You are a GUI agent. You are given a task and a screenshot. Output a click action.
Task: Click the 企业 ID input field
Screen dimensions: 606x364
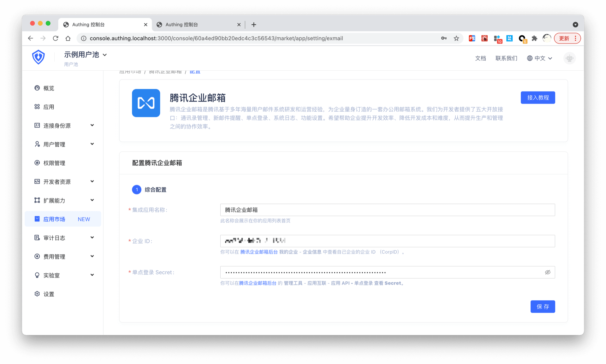click(x=387, y=241)
